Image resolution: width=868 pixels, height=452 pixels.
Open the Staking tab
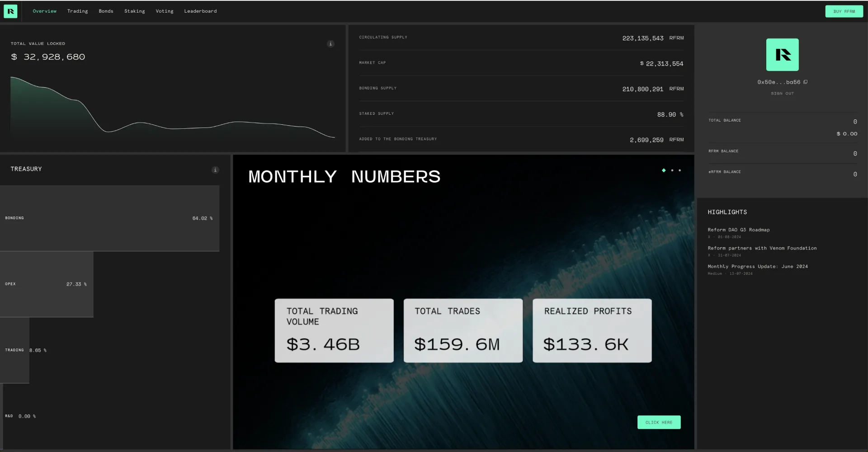point(135,11)
